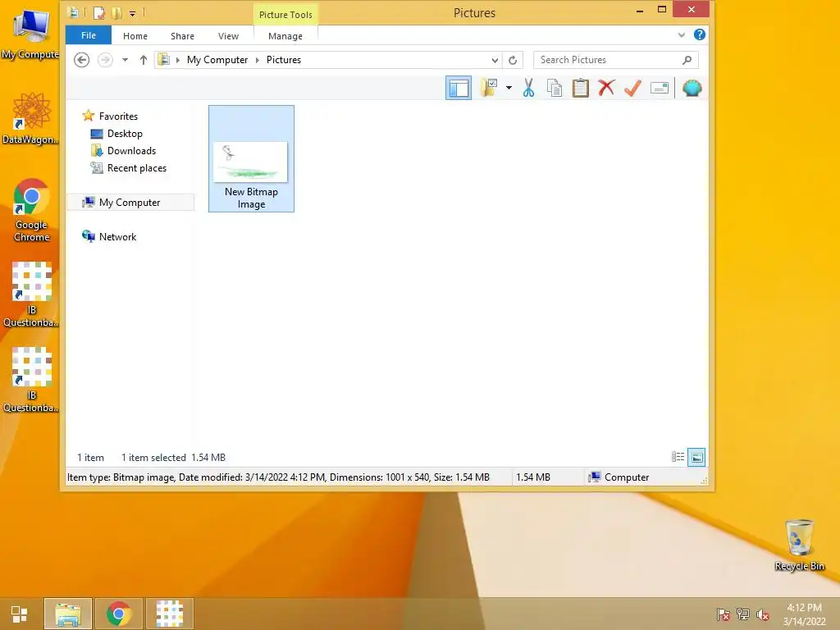Toggle the navigation pane layout button

click(x=459, y=88)
